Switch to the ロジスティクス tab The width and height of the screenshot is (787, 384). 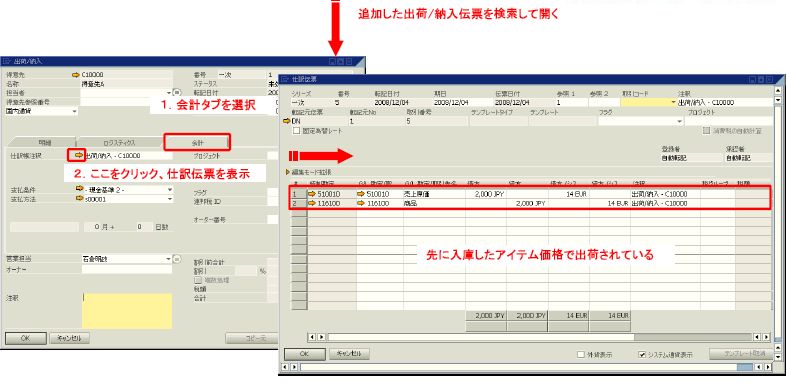coord(119,143)
